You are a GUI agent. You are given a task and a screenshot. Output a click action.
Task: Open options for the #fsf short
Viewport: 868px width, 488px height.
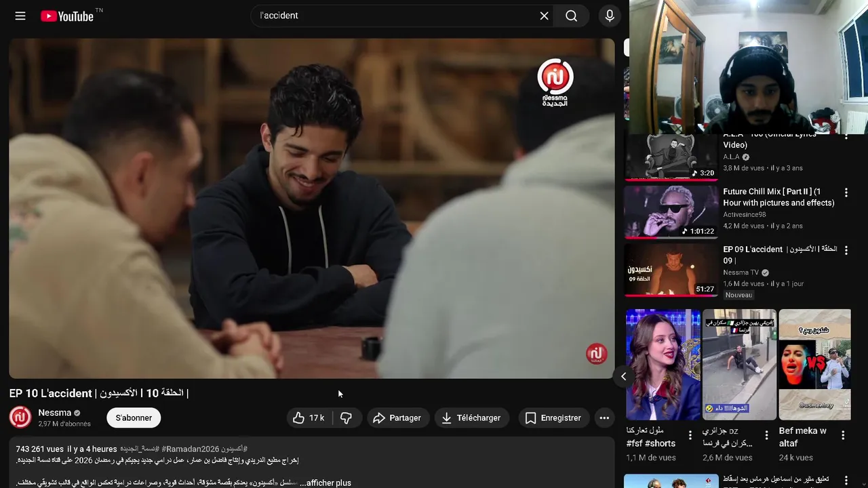tap(690, 435)
